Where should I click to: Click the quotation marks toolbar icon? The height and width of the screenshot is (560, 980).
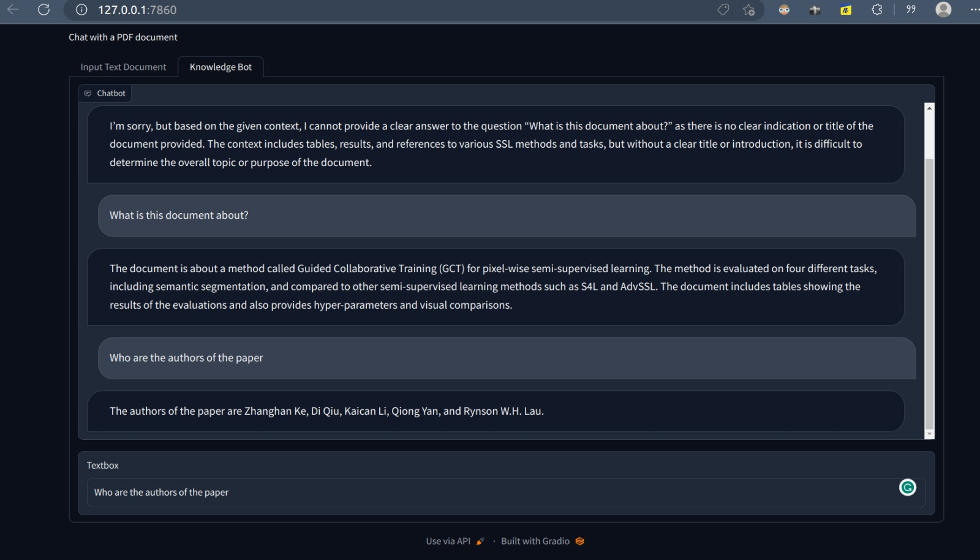point(911,10)
